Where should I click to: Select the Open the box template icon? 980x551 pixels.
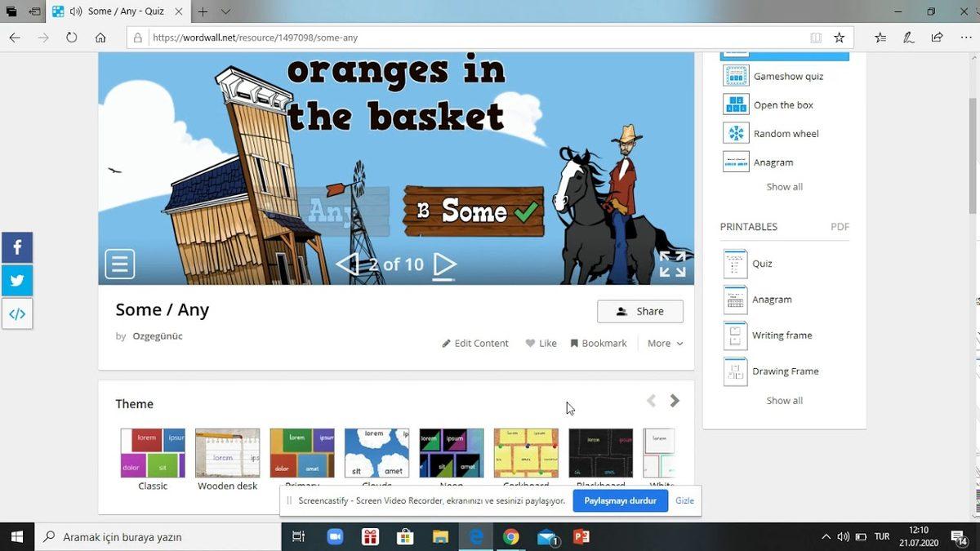[x=735, y=104]
